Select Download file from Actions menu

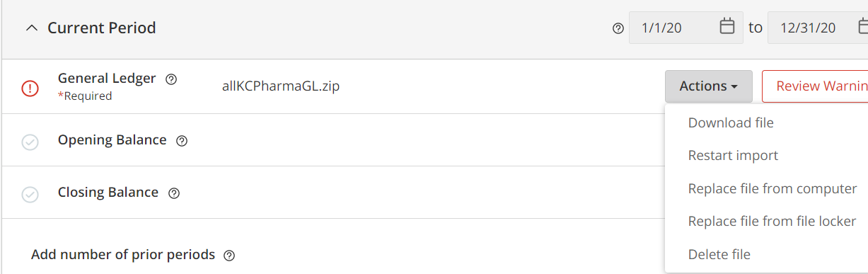pos(731,122)
